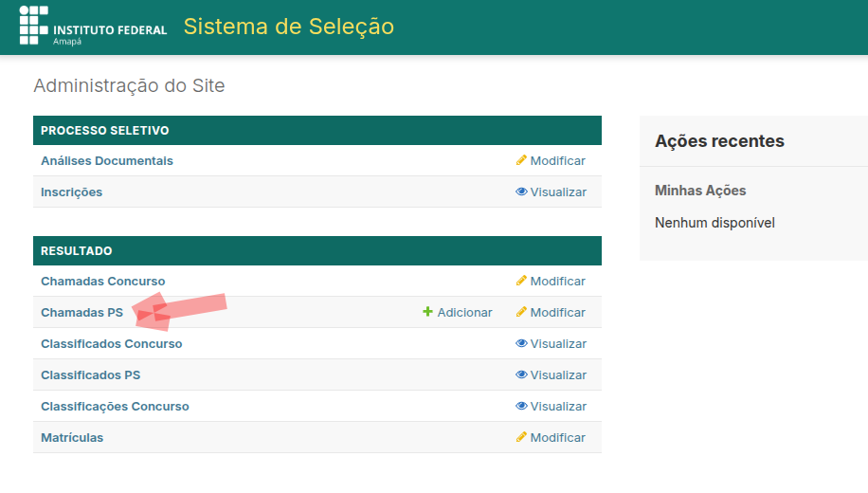This screenshot has width=868, height=493.
Task: Open the Chamadas PS link
Action: click(x=81, y=313)
